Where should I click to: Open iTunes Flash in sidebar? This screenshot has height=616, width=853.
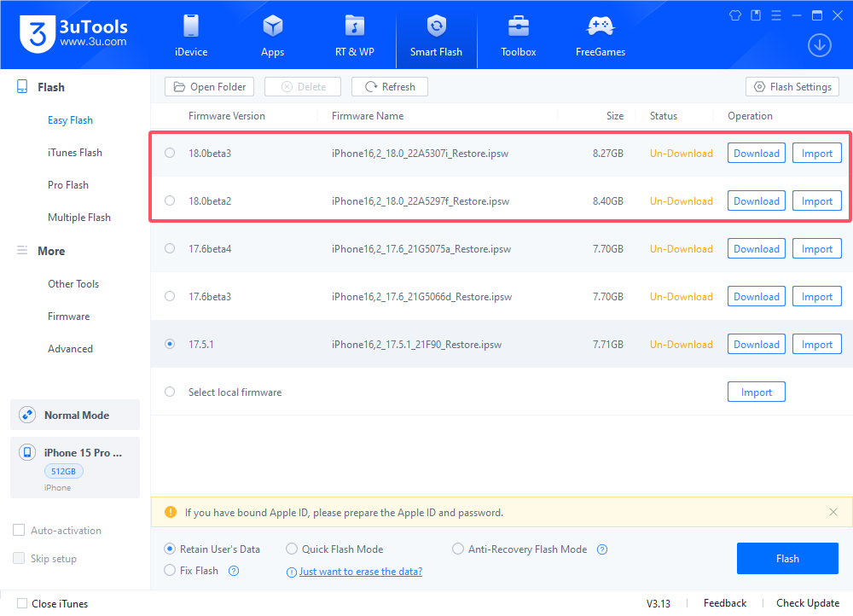click(75, 153)
